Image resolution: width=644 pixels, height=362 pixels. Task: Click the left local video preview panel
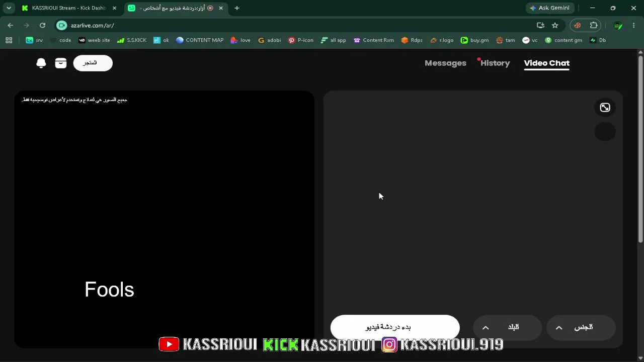tap(165, 219)
